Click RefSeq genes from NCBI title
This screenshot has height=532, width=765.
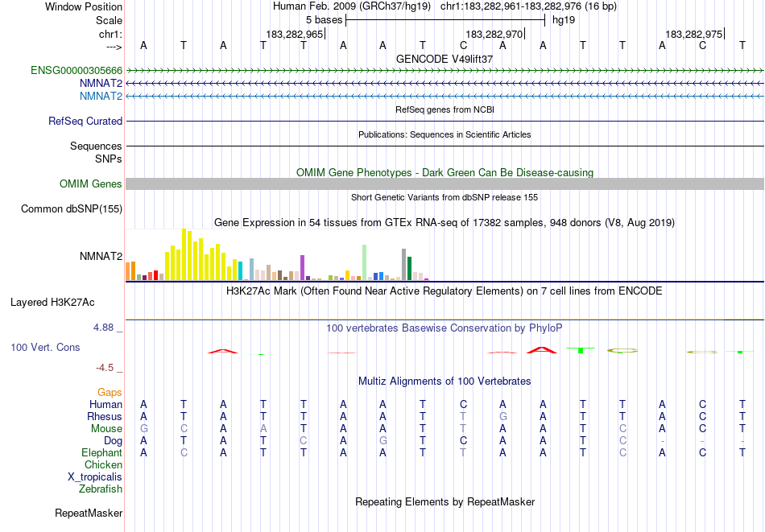click(x=445, y=109)
